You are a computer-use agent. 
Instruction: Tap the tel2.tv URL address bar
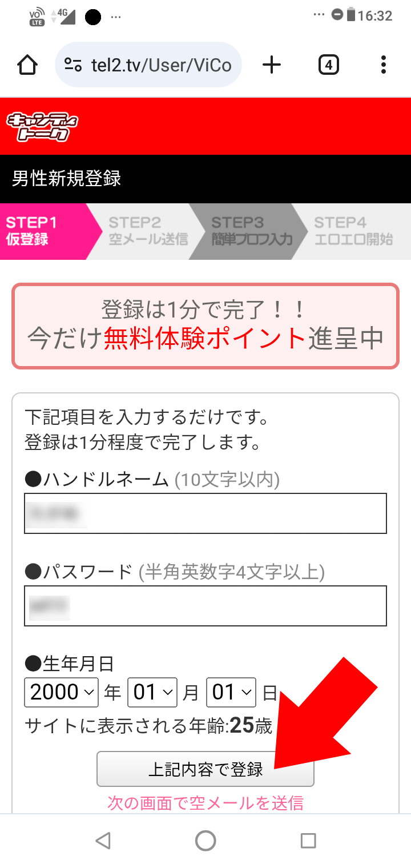coord(161,65)
